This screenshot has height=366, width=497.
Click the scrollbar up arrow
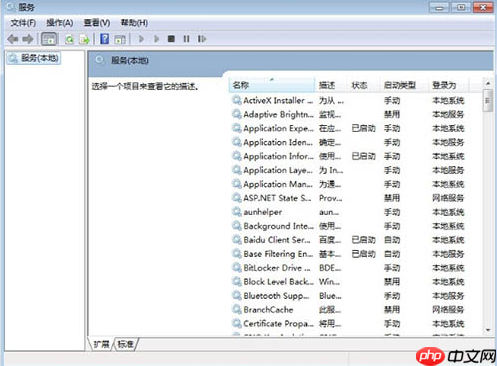pos(488,83)
